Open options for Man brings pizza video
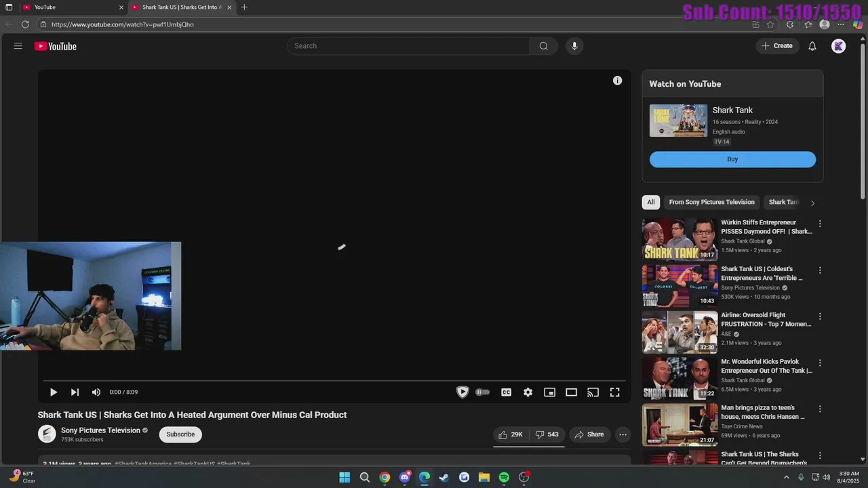The height and width of the screenshot is (488, 868). tap(820, 409)
